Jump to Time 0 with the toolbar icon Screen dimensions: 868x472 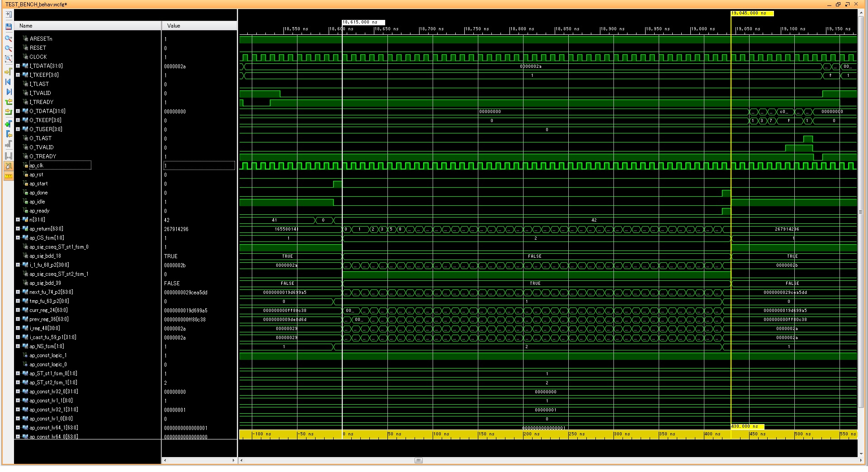click(x=8, y=82)
